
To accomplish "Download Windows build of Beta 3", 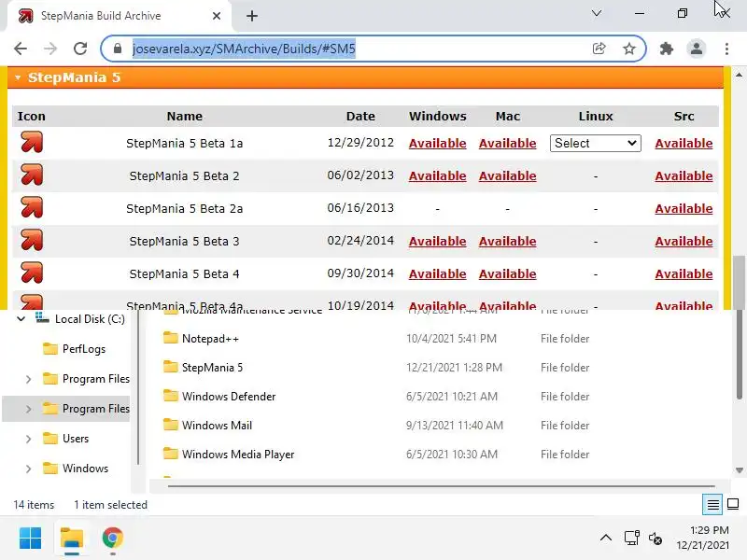I will pos(437,242).
